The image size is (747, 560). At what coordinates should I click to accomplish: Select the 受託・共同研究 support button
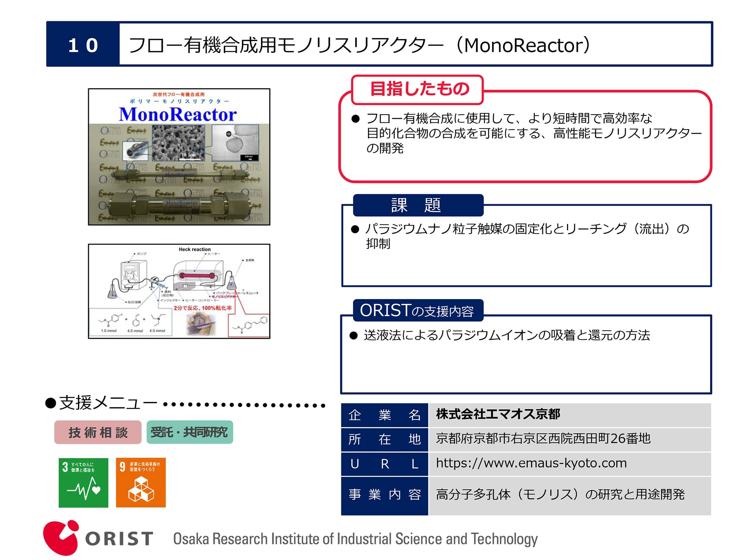[190, 432]
